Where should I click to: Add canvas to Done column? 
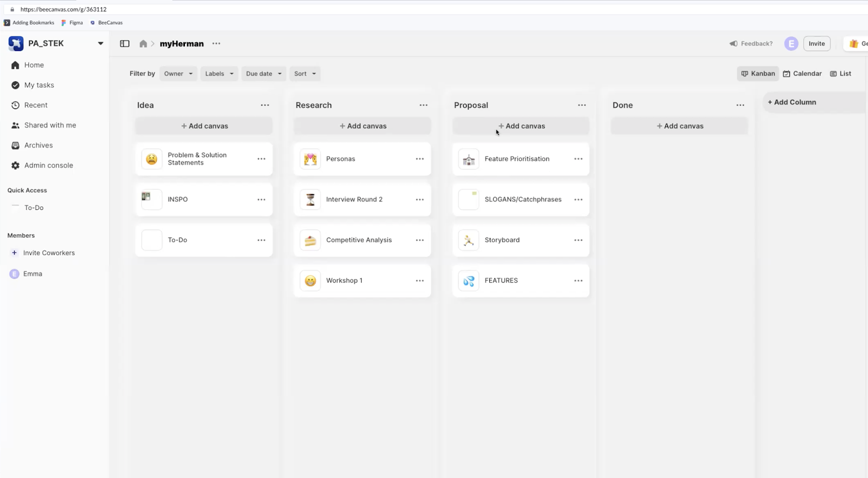tap(679, 126)
